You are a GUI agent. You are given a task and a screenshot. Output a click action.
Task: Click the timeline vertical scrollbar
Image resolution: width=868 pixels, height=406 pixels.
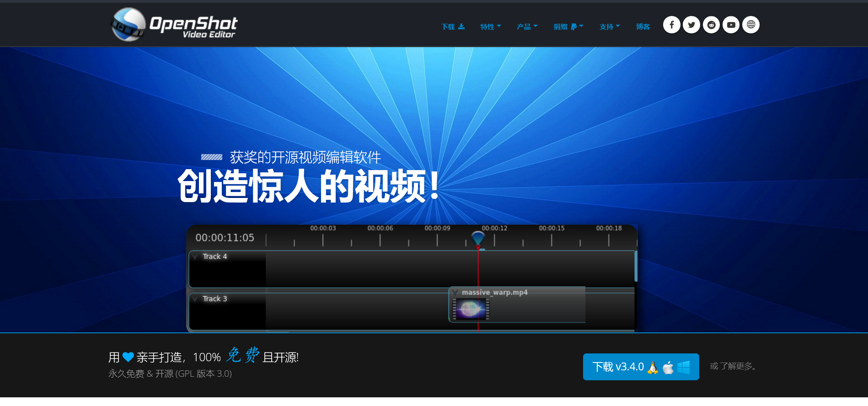pos(636,266)
